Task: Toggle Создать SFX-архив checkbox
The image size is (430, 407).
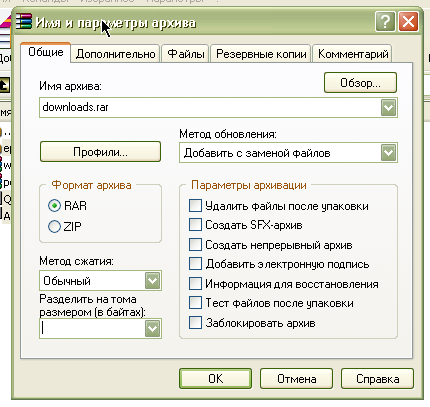Action: (x=195, y=225)
